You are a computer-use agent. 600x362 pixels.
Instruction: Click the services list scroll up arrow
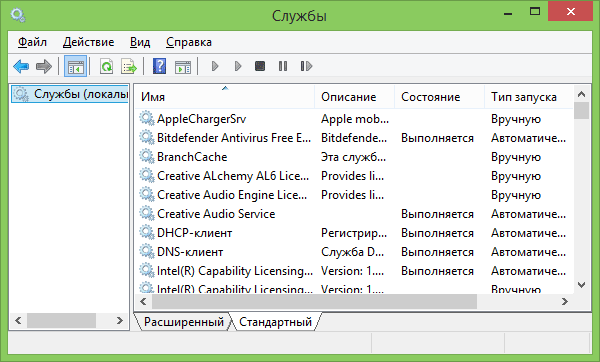[x=582, y=94]
